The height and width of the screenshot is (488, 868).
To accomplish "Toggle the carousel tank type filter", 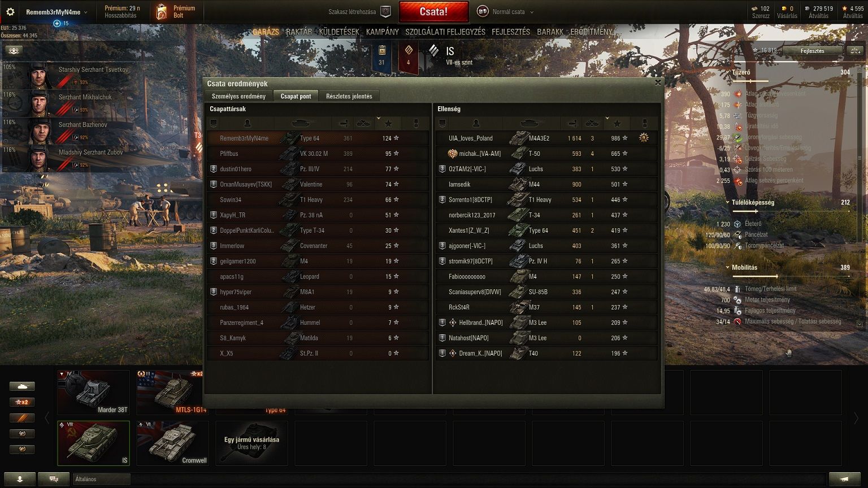I will point(22,386).
